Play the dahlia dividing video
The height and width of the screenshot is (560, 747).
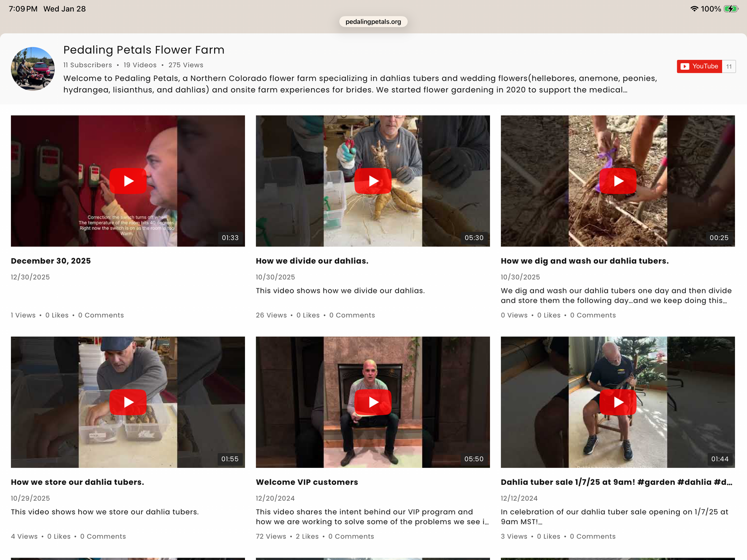coord(373,181)
